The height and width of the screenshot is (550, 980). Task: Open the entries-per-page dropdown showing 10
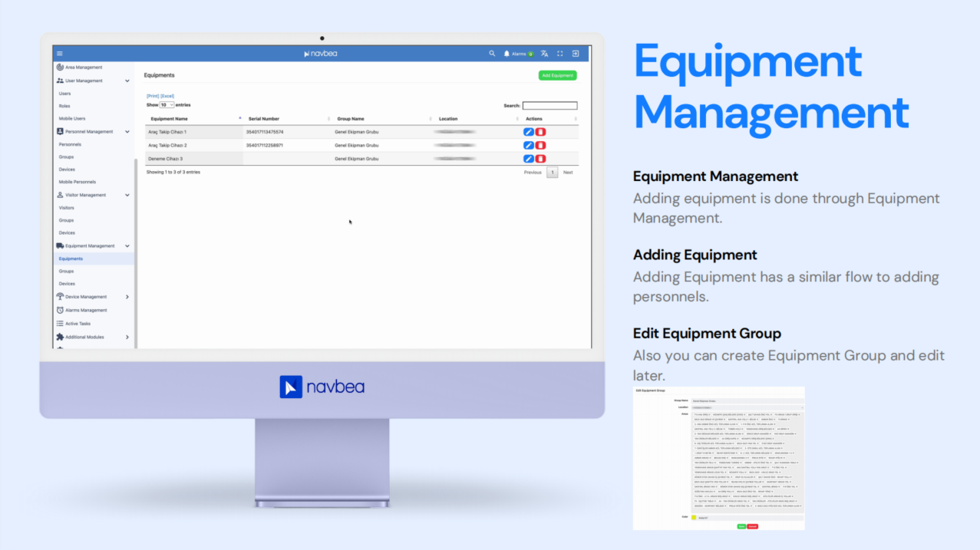point(167,105)
